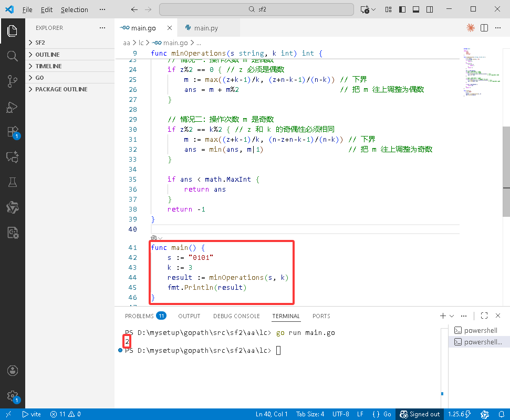Open problems via errors and warnings count
This screenshot has height=420, width=510.
65,414
